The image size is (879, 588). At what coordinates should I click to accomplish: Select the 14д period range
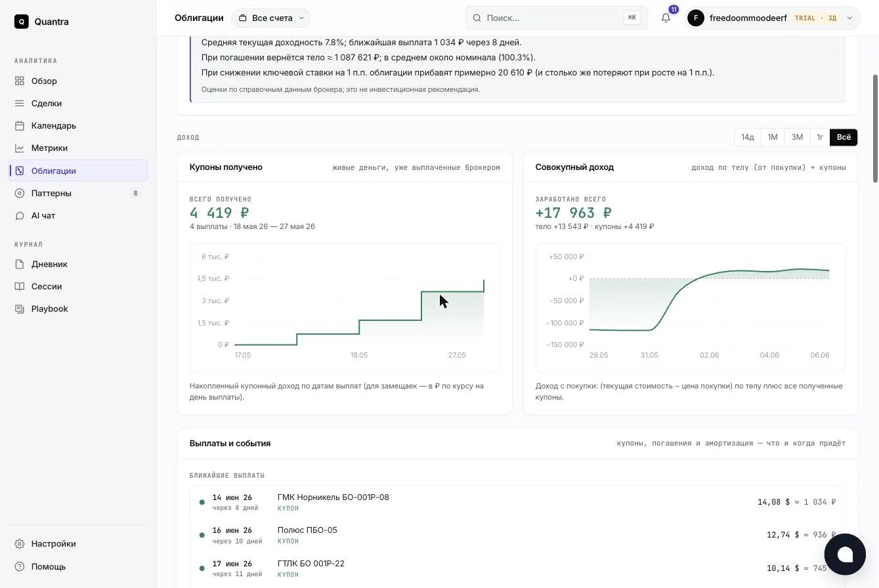tap(748, 137)
